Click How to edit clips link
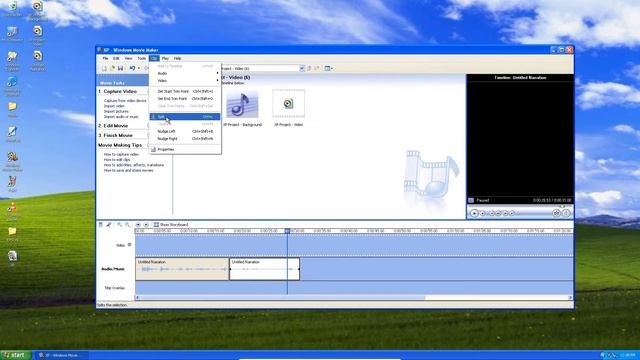This screenshot has width=640, height=360. [117, 160]
